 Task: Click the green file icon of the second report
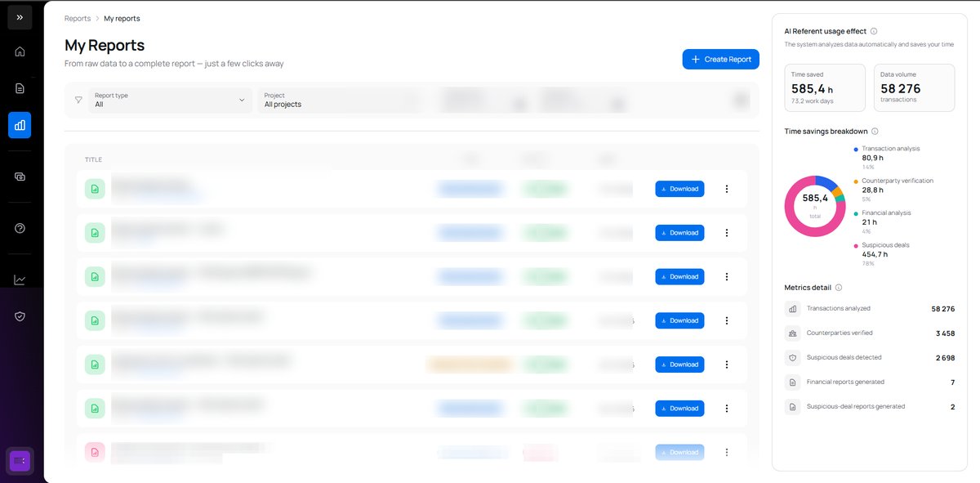(x=95, y=233)
